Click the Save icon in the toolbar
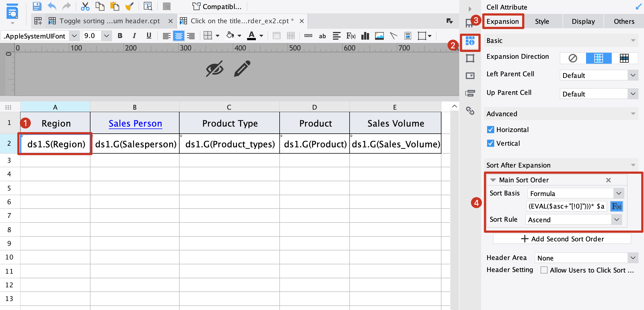Image resolution: width=644 pixels, height=310 pixels. (37, 6)
